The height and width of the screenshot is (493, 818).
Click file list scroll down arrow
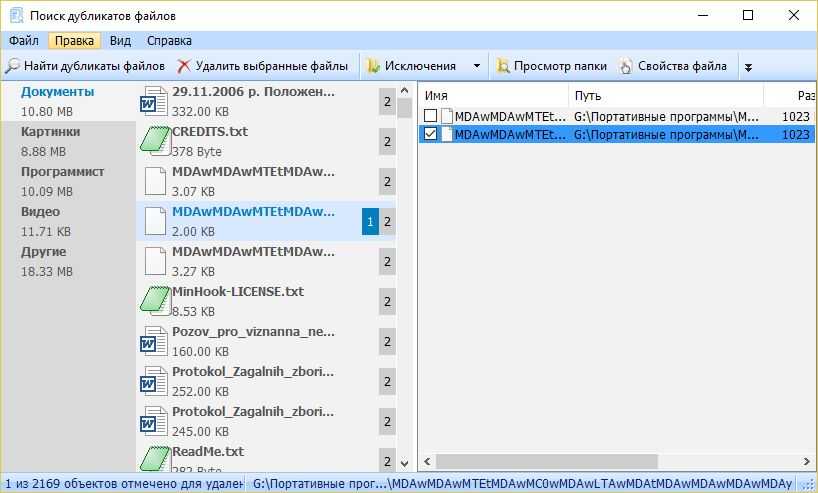(x=404, y=463)
